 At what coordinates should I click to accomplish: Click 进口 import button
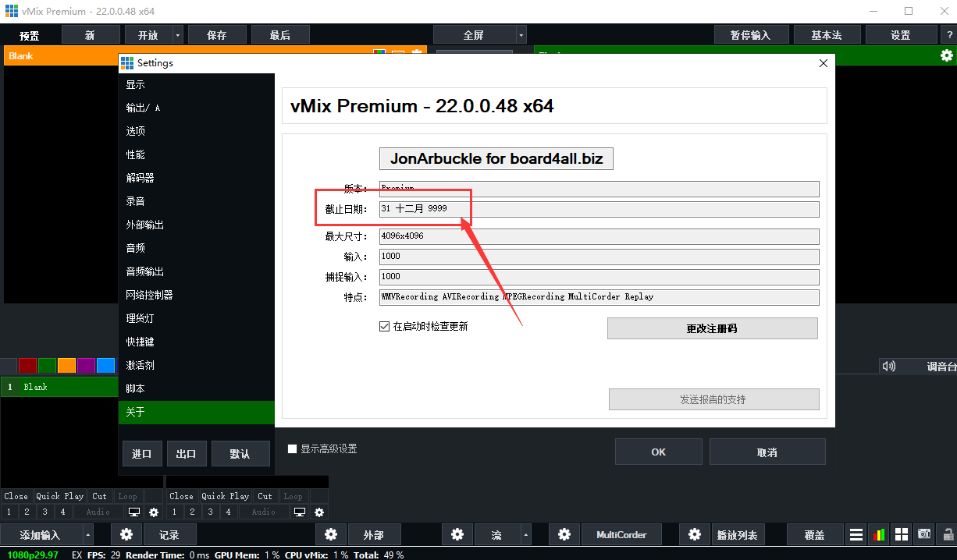click(142, 453)
